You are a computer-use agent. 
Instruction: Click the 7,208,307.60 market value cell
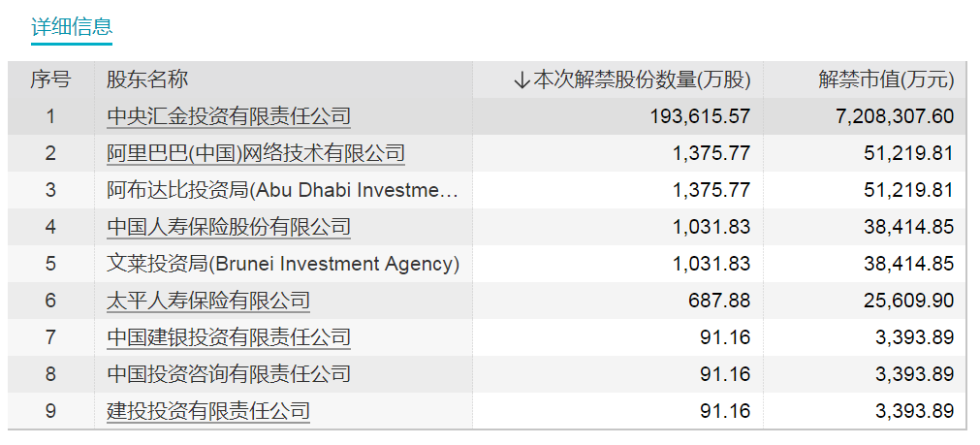pos(894,116)
